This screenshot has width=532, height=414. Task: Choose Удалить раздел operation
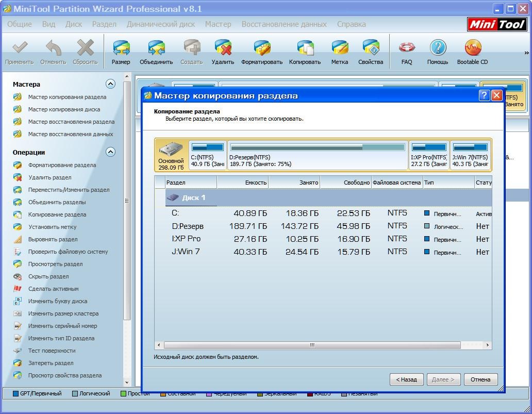click(x=50, y=177)
